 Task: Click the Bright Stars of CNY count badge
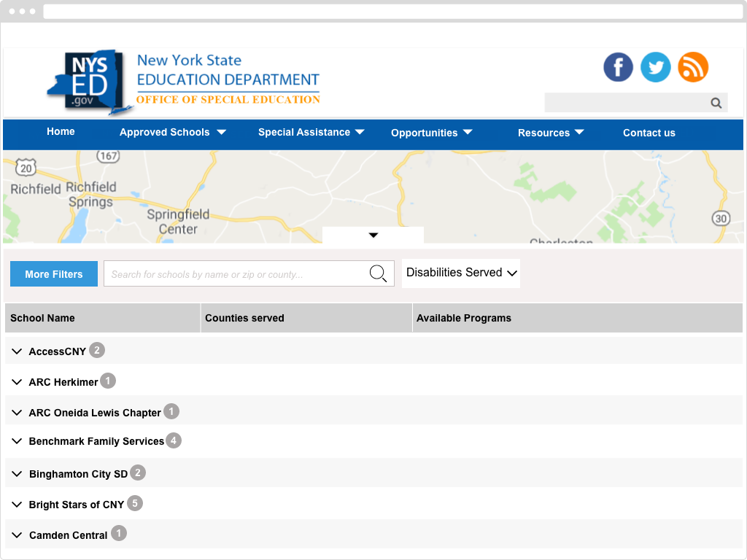point(135,504)
